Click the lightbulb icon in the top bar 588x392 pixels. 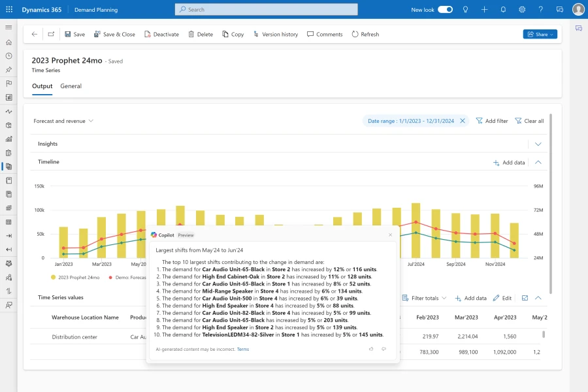click(465, 9)
